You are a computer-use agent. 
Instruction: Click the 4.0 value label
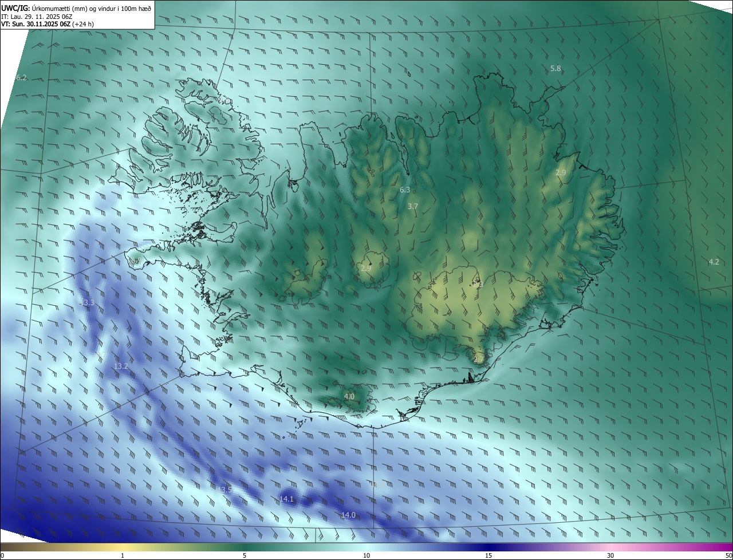(x=349, y=396)
